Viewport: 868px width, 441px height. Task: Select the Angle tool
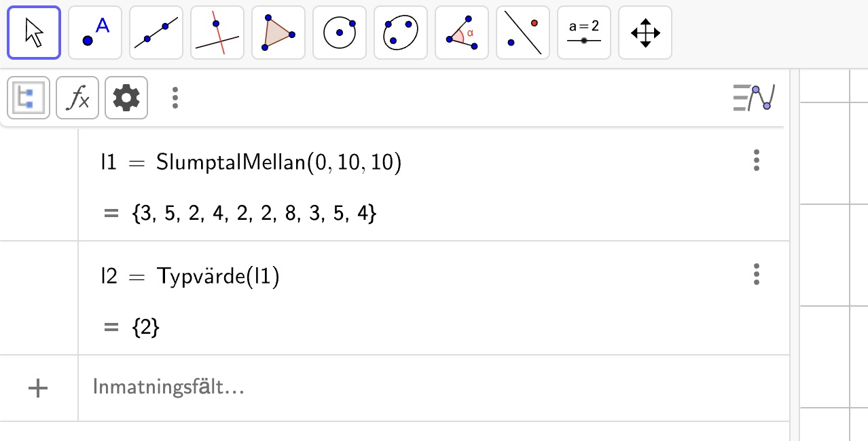coord(462,33)
